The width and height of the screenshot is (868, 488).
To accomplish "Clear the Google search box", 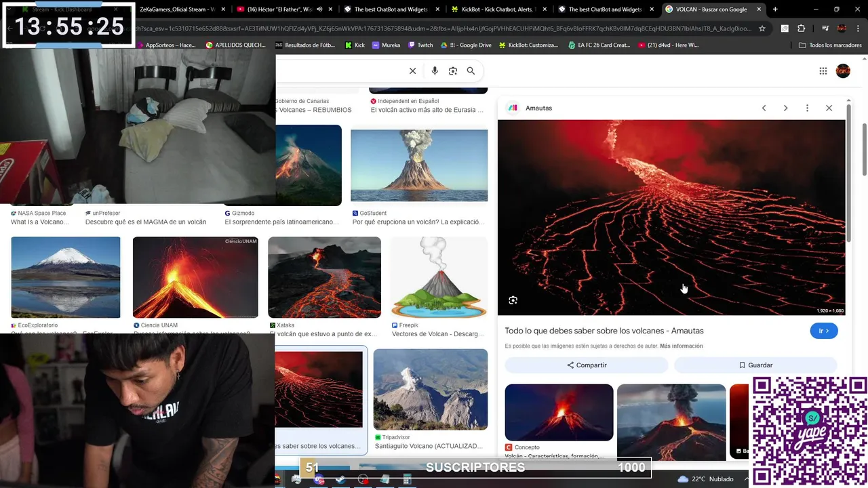I will coord(412,70).
